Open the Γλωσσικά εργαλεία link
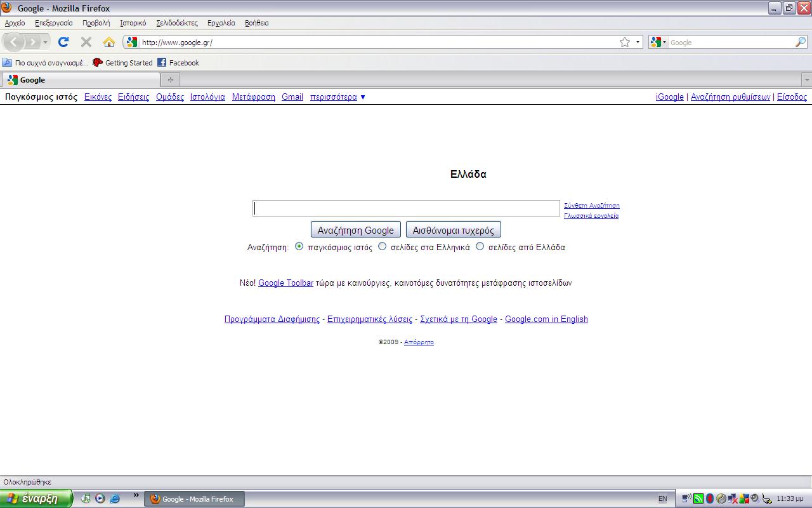 [591, 216]
